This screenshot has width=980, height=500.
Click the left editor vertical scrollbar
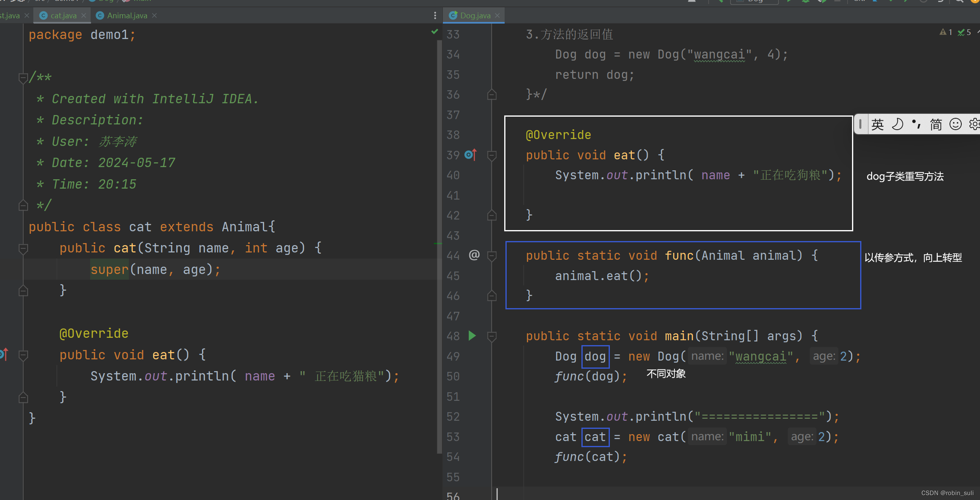point(439,244)
